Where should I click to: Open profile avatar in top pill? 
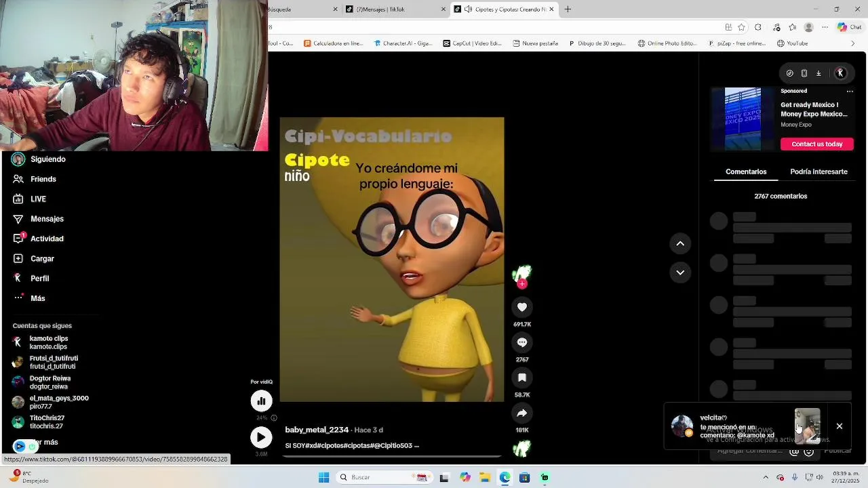(x=840, y=73)
